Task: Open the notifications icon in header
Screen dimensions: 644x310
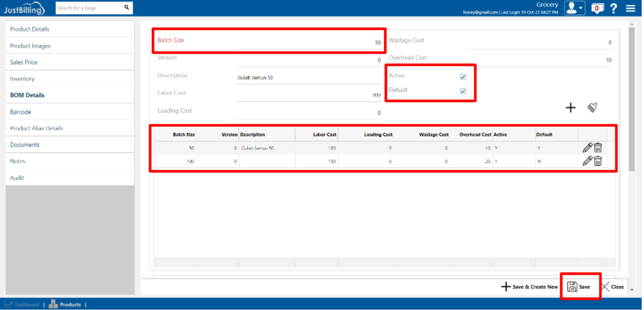Action: click(595, 8)
